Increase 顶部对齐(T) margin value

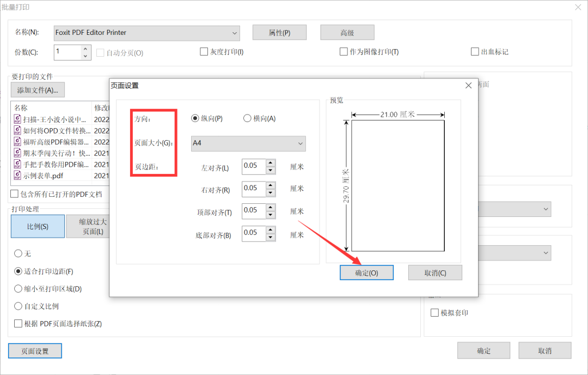point(271,208)
